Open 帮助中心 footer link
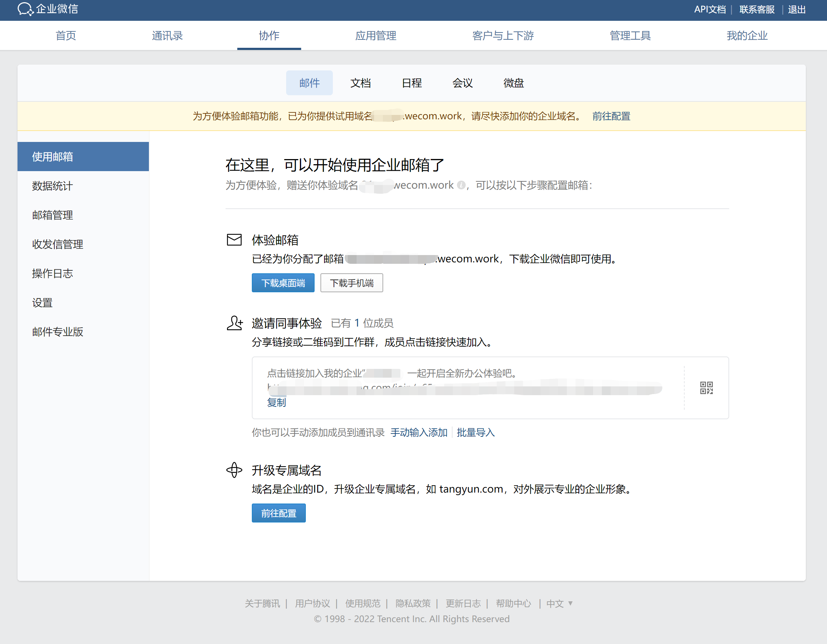827x644 pixels. (513, 603)
